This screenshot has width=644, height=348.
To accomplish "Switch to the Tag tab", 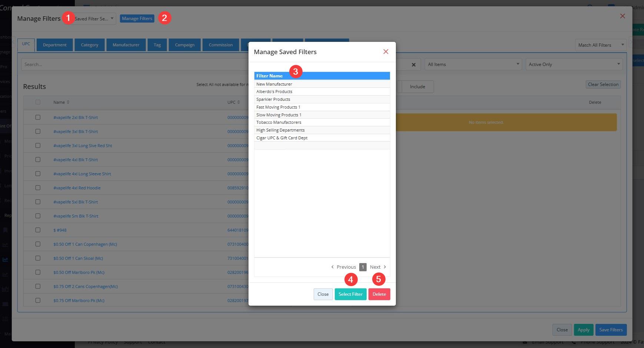I will (x=157, y=45).
